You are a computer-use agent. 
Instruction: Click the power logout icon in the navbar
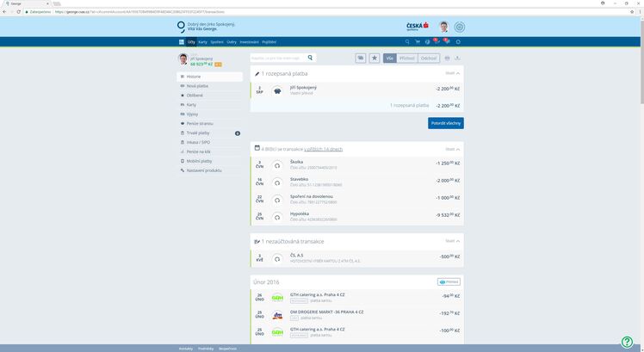[458, 41]
